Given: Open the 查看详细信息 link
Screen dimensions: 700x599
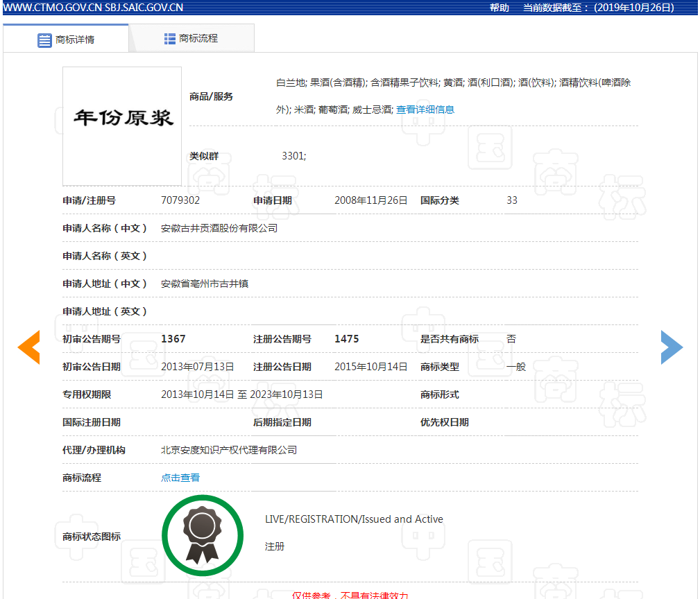Looking at the screenshot, I should (x=425, y=110).
